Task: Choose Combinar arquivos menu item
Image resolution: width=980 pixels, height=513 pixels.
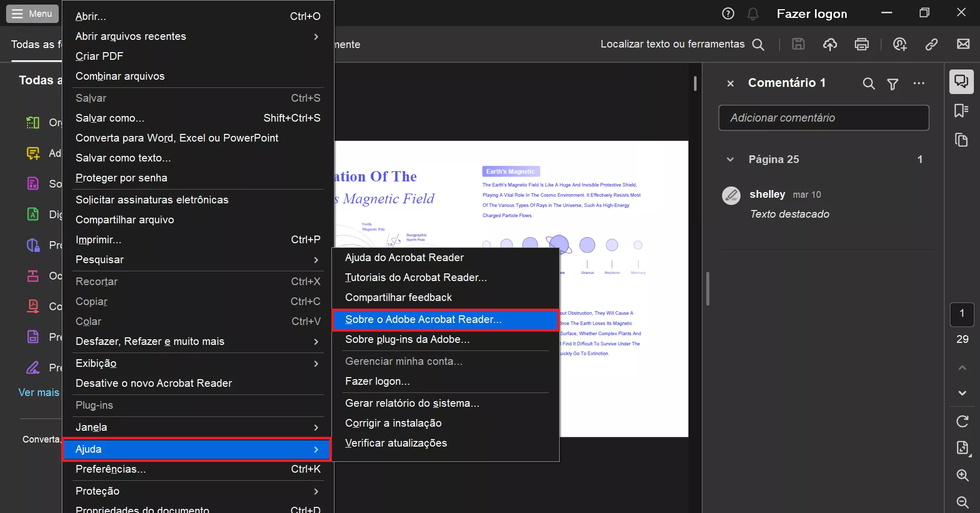Action: (197, 76)
